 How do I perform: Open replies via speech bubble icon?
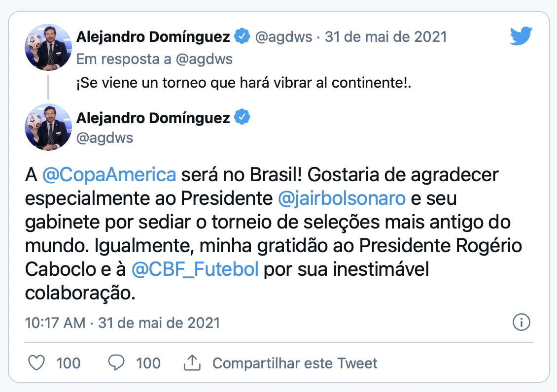[116, 363]
